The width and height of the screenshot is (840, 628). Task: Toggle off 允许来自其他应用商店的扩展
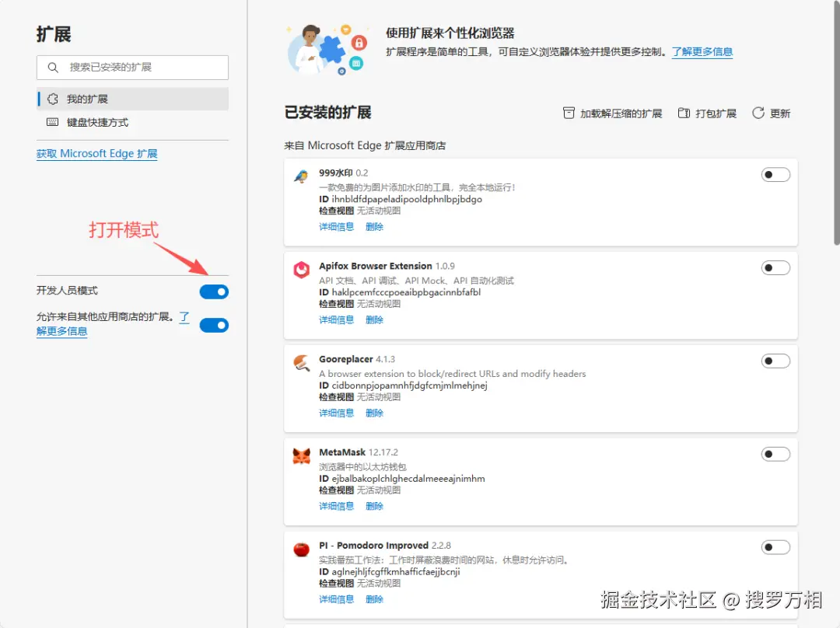[x=214, y=325]
